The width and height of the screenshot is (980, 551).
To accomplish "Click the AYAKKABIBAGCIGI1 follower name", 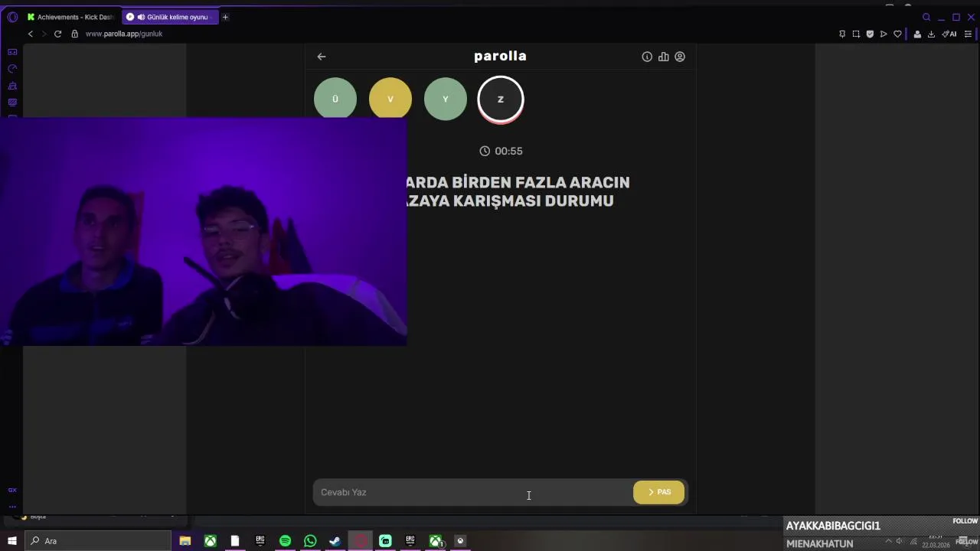I will tap(833, 526).
